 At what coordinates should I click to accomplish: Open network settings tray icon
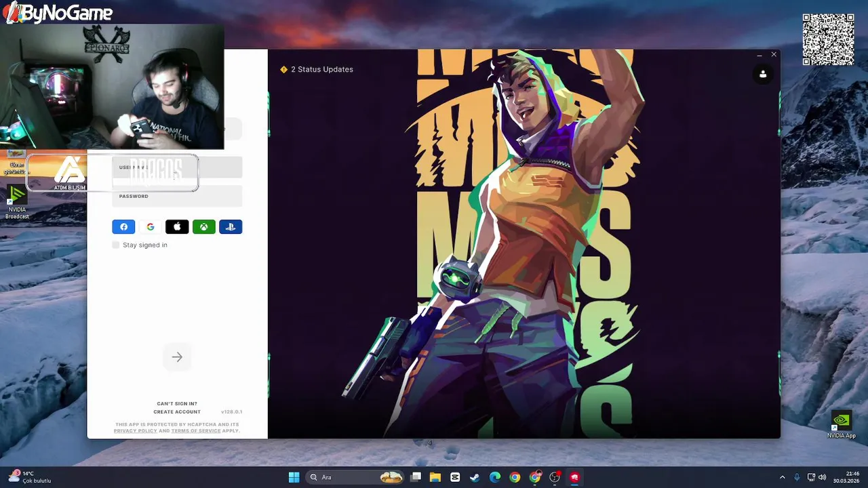coord(811,477)
